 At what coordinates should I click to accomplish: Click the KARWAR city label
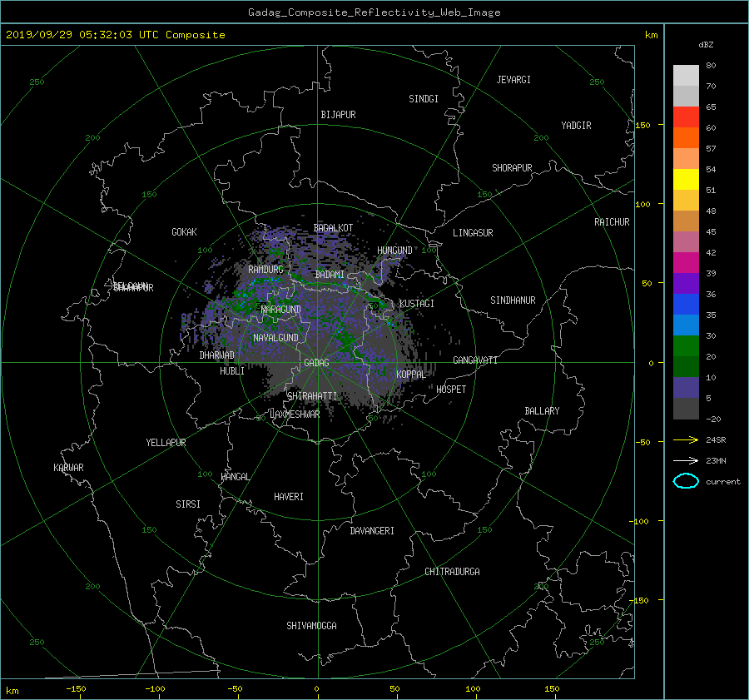pyautogui.click(x=68, y=468)
